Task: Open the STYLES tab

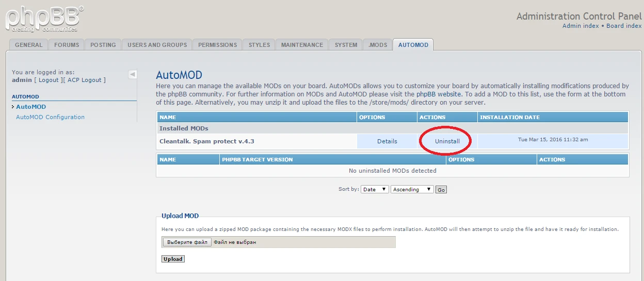Action: tap(259, 45)
